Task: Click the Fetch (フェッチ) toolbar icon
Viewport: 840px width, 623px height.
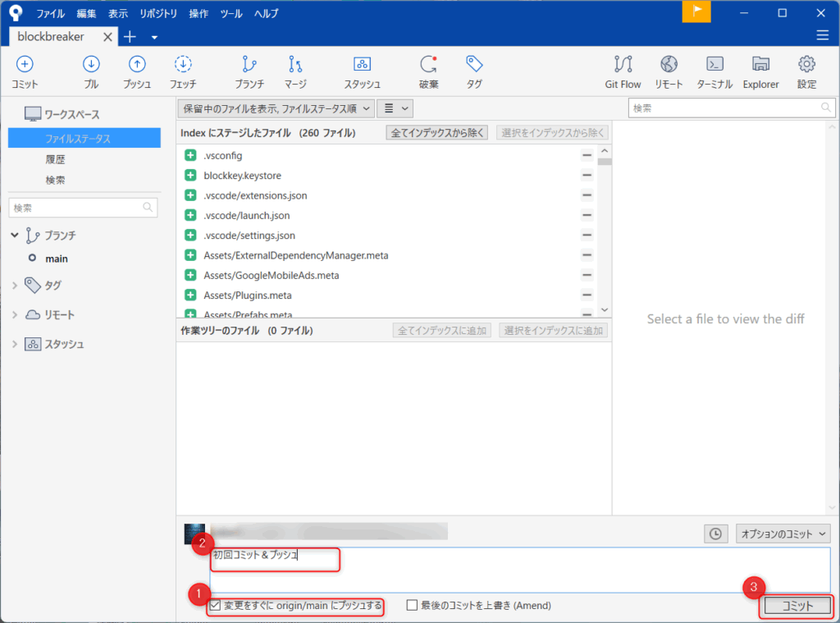Action: [183, 66]
